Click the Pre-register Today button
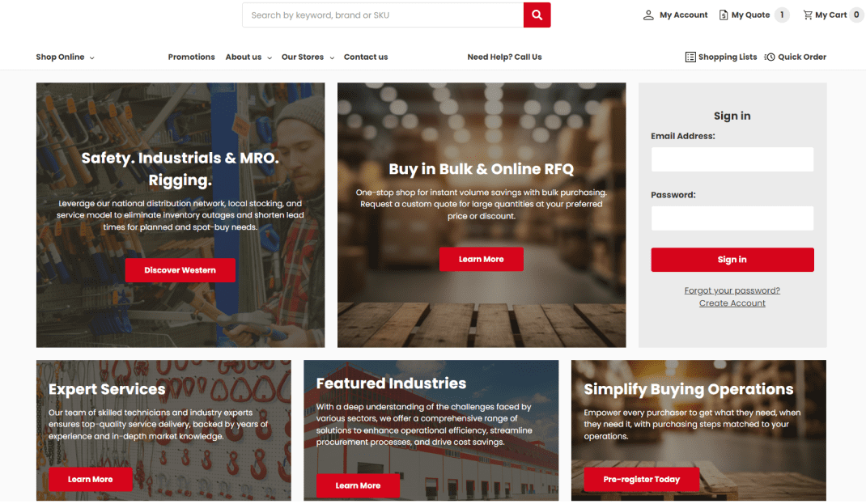 tap(641, 479)
